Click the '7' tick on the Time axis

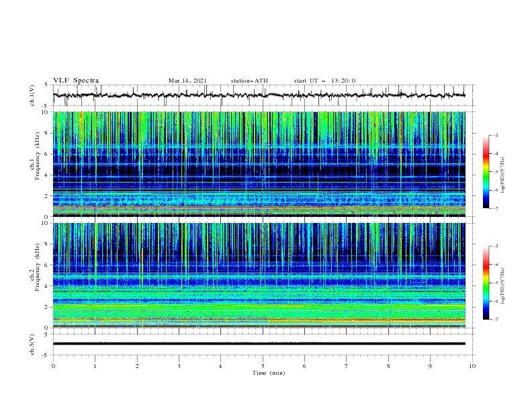pyautogui.click(x=347, y=366)
